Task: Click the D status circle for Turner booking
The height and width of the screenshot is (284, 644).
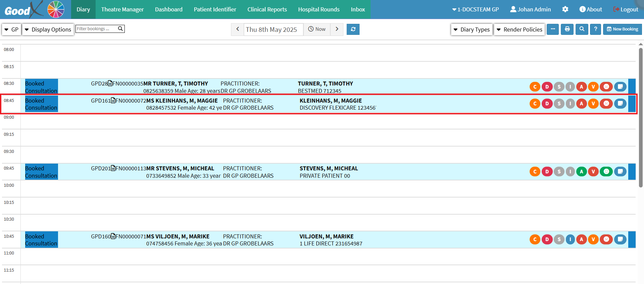Action: (547, 87)
